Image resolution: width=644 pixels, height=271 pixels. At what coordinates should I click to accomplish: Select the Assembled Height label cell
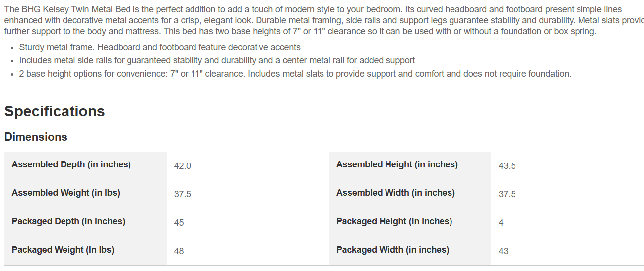pos(397,165)
